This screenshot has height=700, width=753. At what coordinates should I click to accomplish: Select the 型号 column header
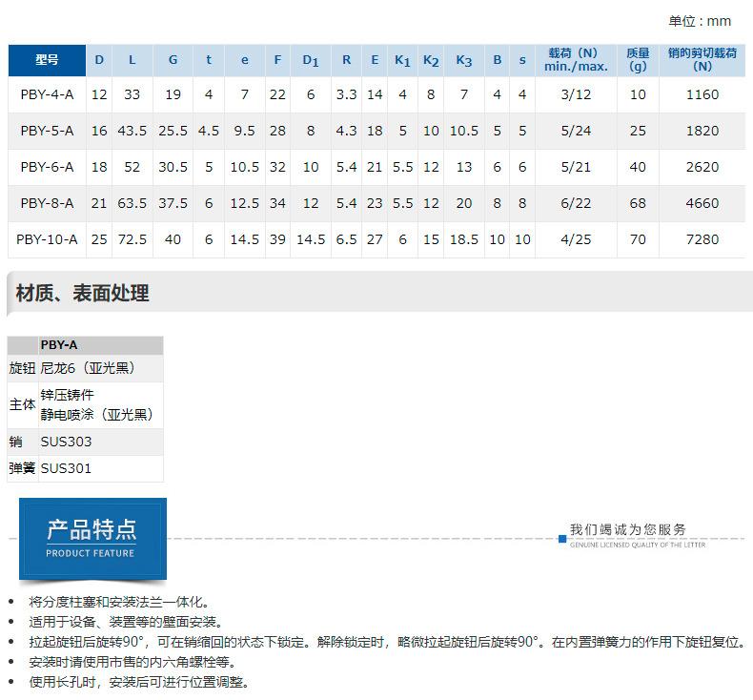point(47,60)
